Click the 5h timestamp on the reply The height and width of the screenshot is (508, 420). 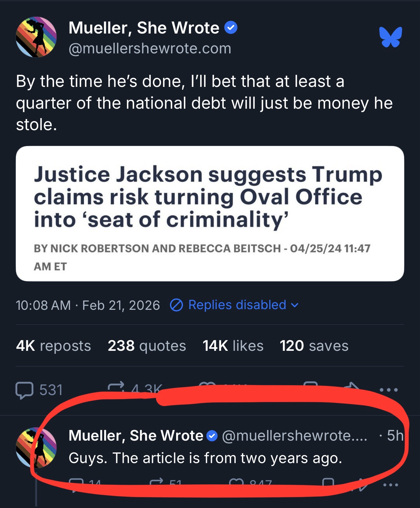395,435
